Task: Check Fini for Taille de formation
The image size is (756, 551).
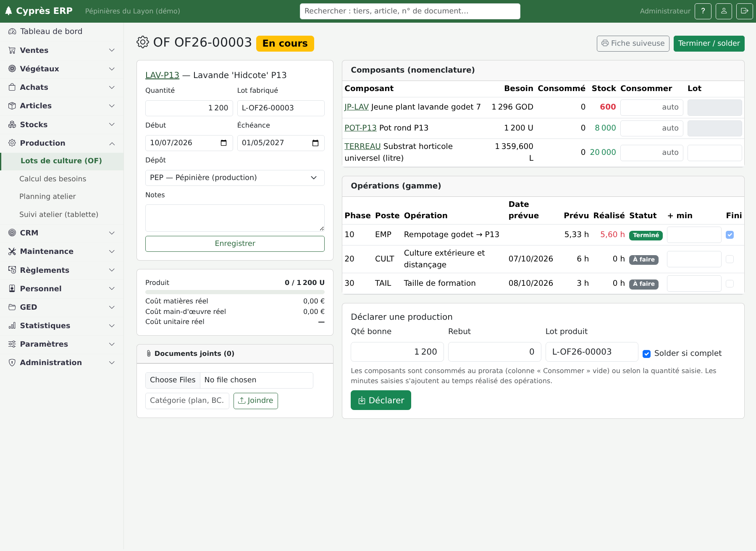Action: [x=730, y=284]
